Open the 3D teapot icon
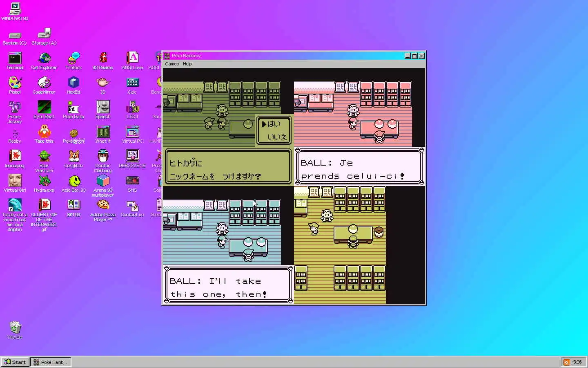The height and width of the screenshot is (368, 588). [103, 86]
